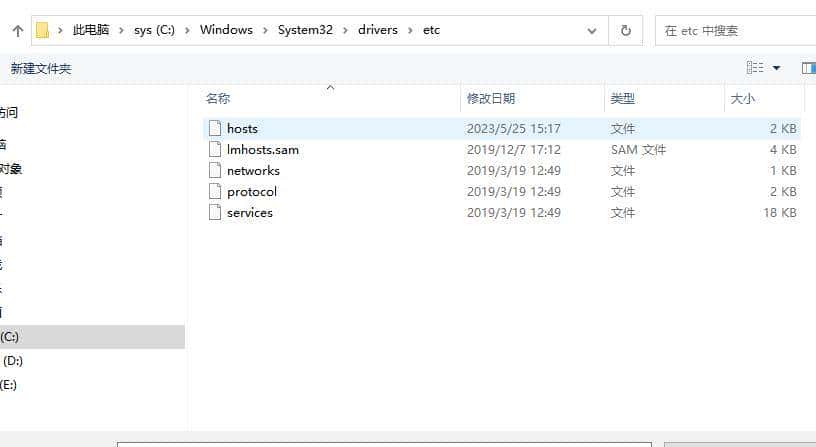Expand chevron after 此电脑 breadcrumb
816x447 pixels.
click(121, 31)
